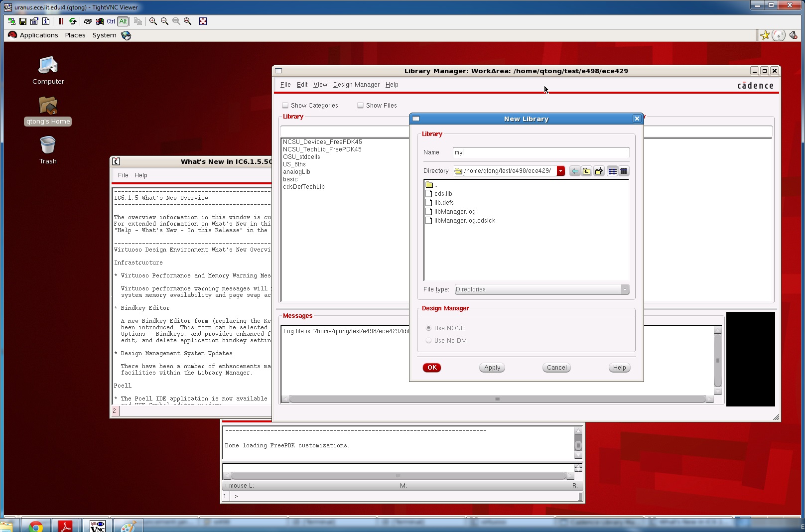Click the library Name input field
Image resolution: width=805 pixels, height=532 pixels.
pyautogui.click(x=541, y=152)
